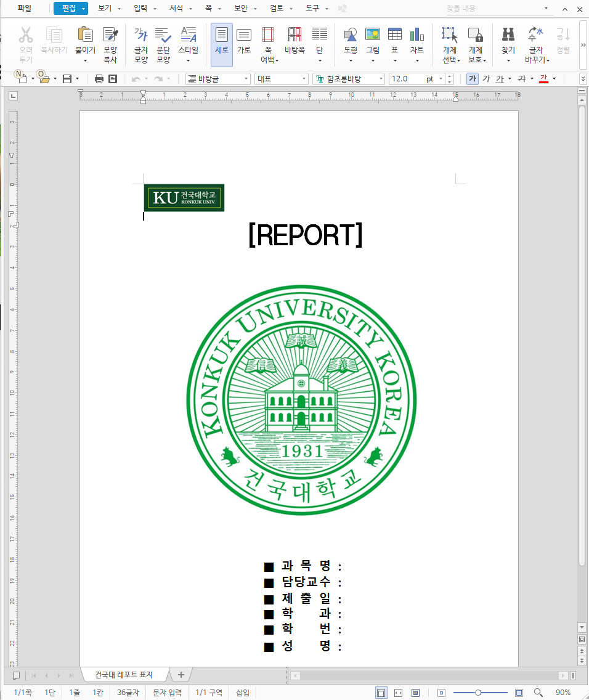Open the 보기 (View) menu

tap(105, 8)
